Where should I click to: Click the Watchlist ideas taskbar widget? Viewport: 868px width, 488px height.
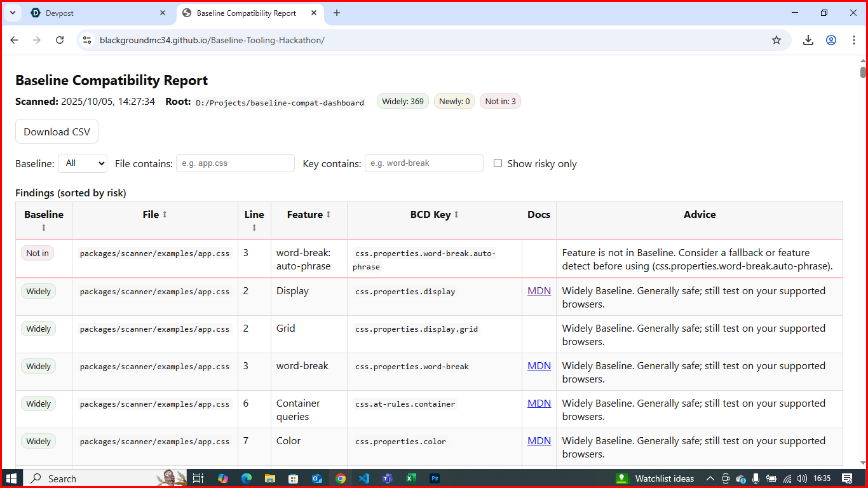tap(656, 478)
